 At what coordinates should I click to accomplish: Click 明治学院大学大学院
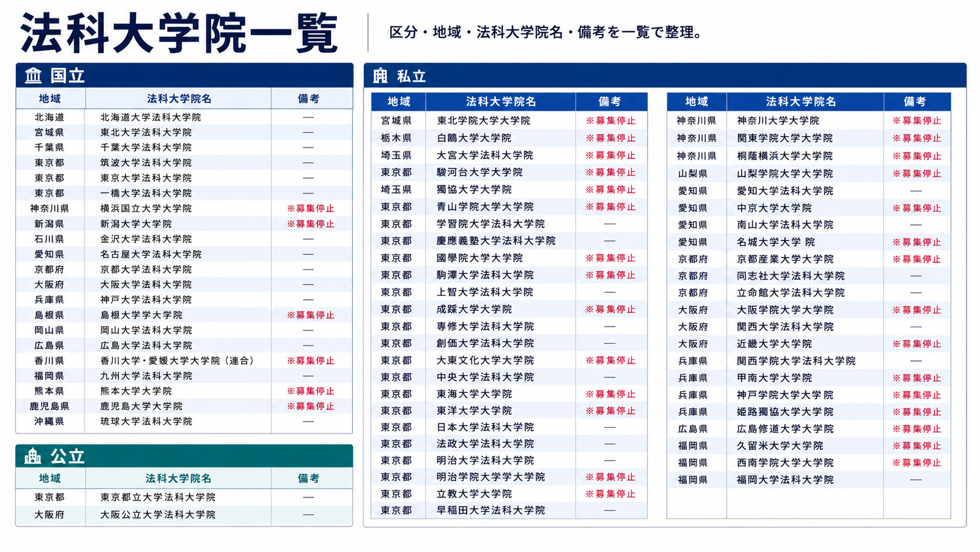pos(491,477)
